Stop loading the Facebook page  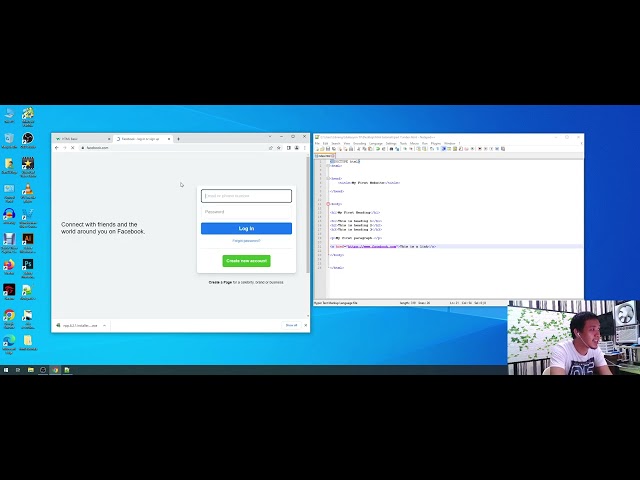point(73,148)
